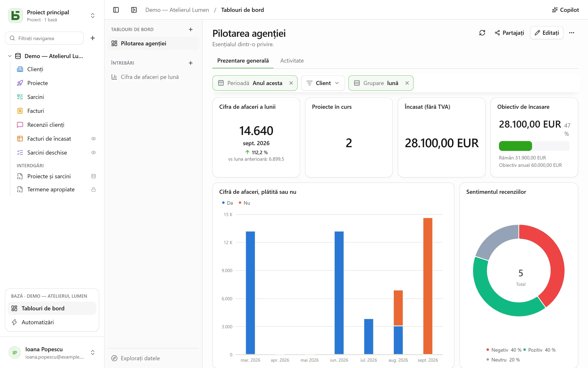Screen dimensions: 588x368
Task: Add a new question in Întrebări
Action: tap(191, 63)
